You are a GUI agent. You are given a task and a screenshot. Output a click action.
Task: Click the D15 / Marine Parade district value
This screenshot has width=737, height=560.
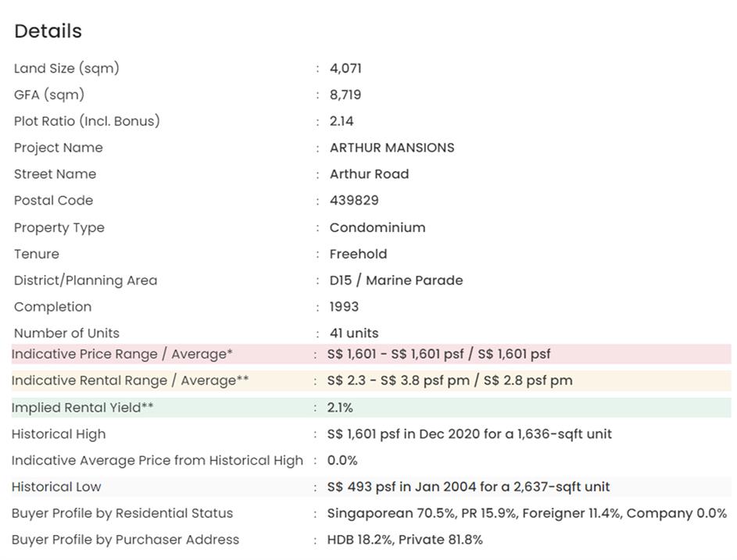click(395, 280)
